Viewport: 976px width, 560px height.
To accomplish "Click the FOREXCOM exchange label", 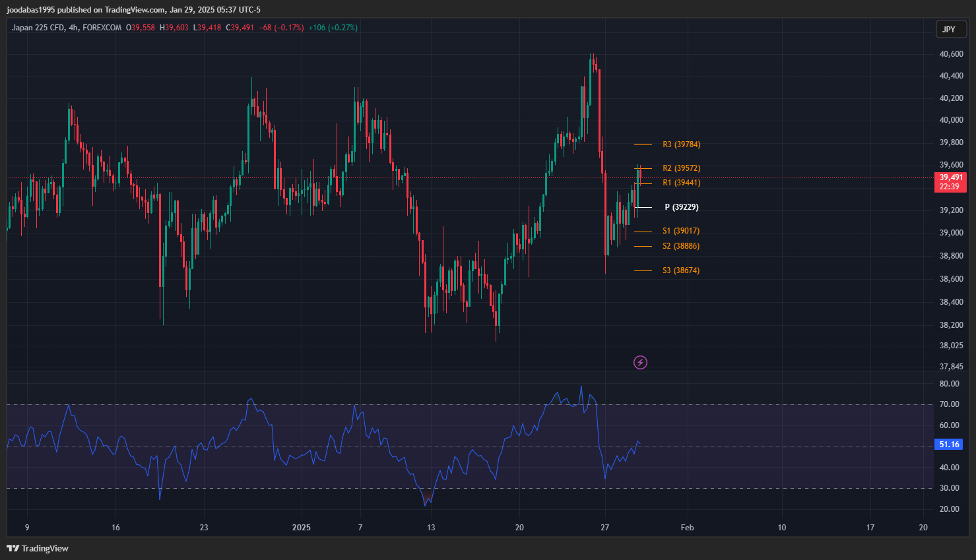I will click(x=102, y=28).
